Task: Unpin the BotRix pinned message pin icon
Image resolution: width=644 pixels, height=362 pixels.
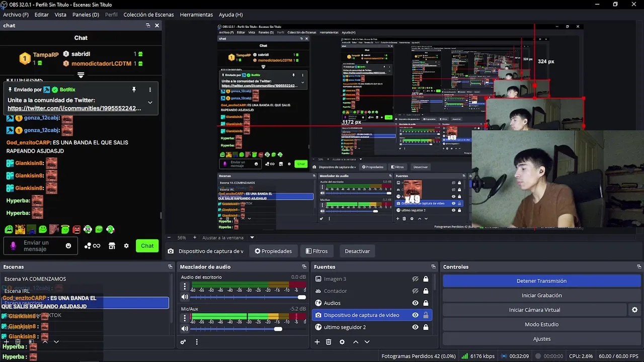Action: click(x=134, y=89)
